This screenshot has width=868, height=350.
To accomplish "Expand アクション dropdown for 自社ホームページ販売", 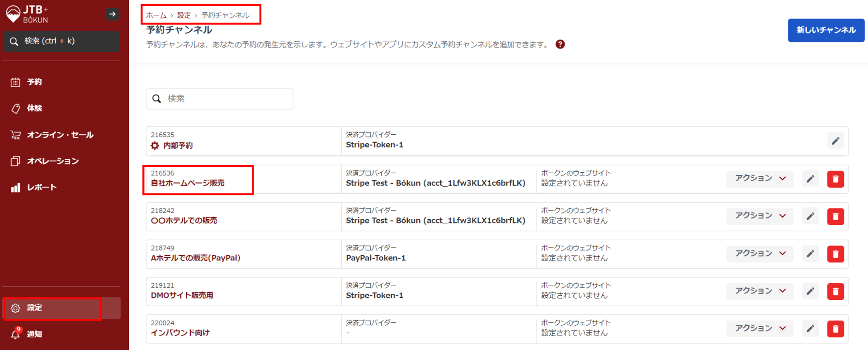I will click(x=759, y=179).
